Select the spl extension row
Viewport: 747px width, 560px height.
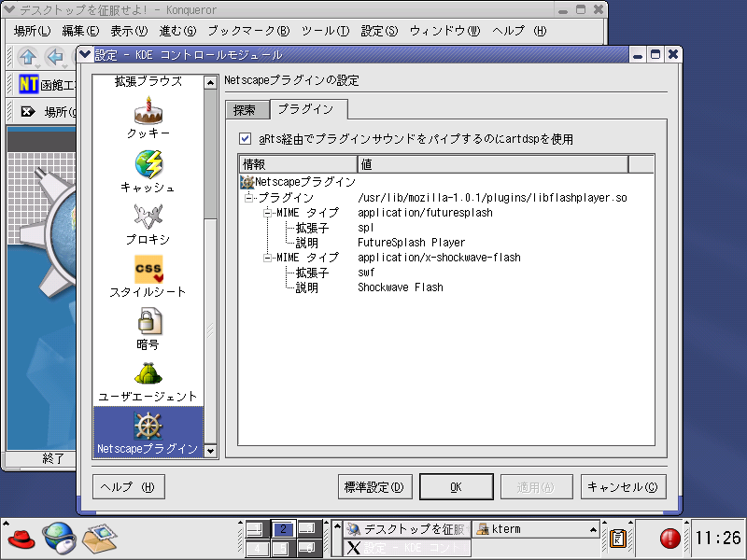(x=366, y=228)
